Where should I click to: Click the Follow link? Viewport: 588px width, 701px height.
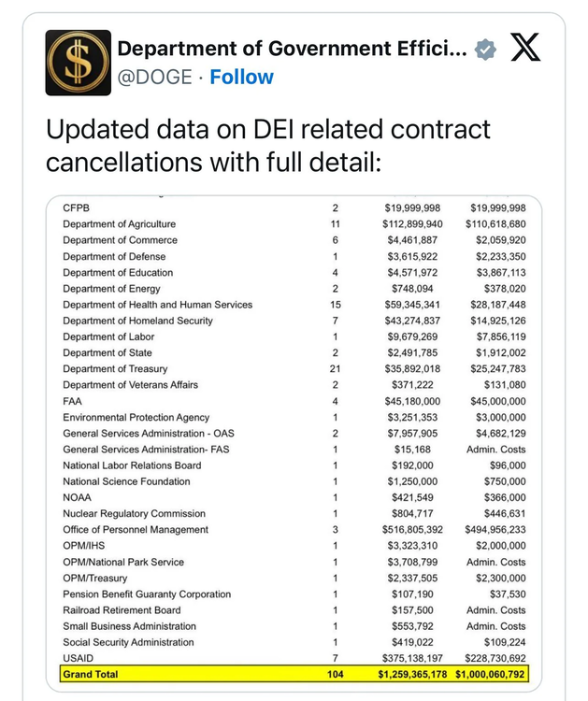(241, 77)
